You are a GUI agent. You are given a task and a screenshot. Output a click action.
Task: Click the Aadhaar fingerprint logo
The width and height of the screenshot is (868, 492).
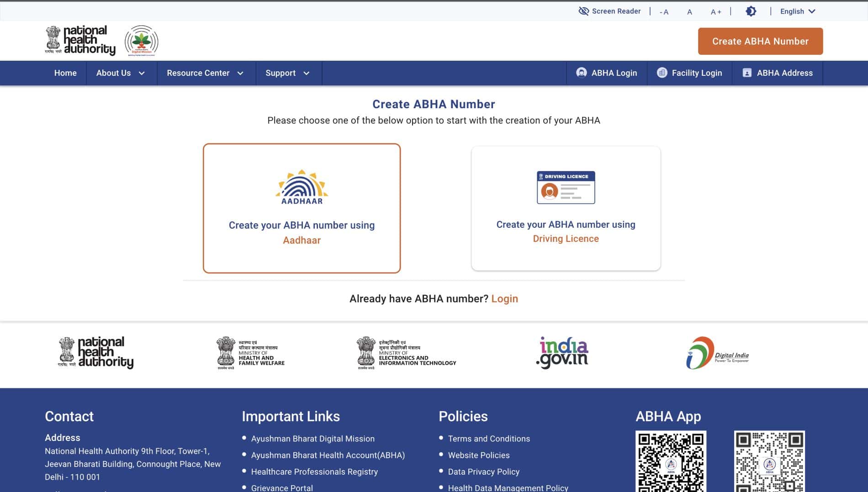[x=302, y=187]
